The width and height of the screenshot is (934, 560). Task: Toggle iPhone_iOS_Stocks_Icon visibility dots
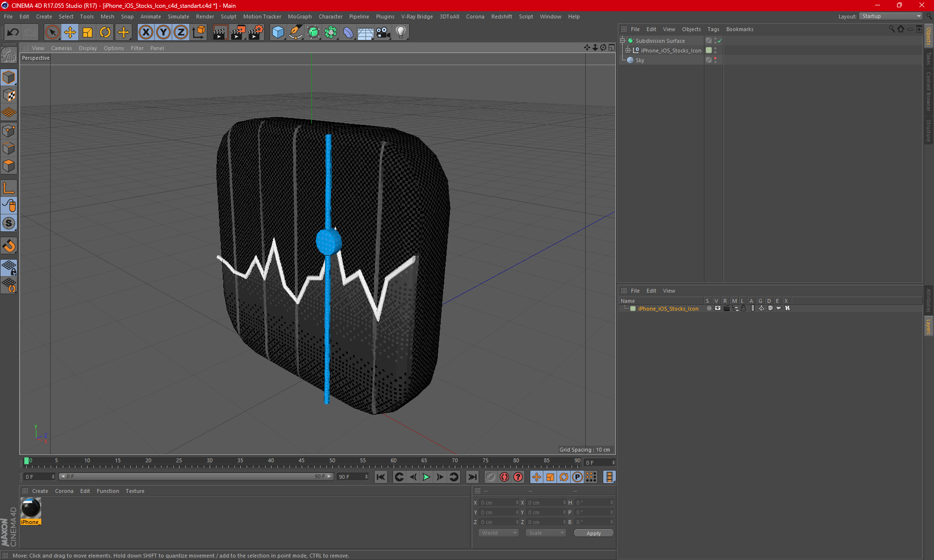point(715,50)
